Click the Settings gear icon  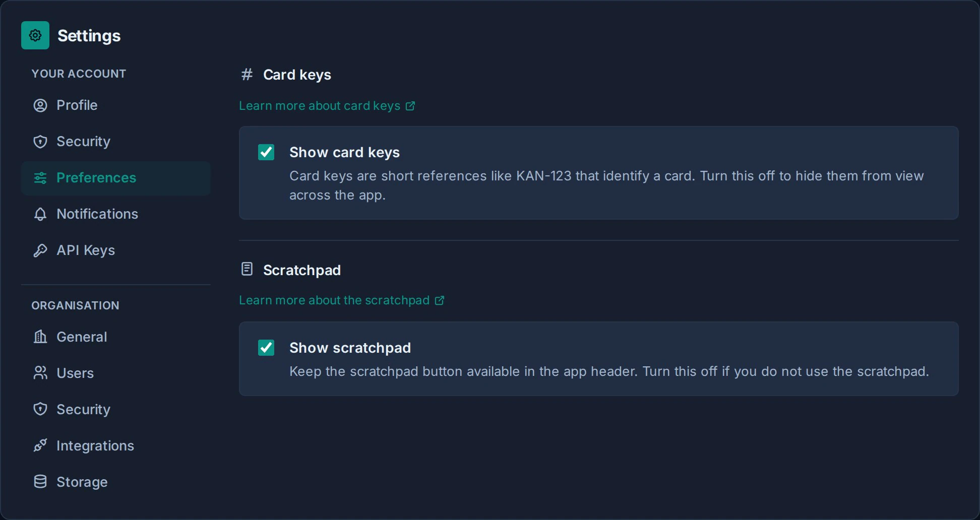[35, 35]
